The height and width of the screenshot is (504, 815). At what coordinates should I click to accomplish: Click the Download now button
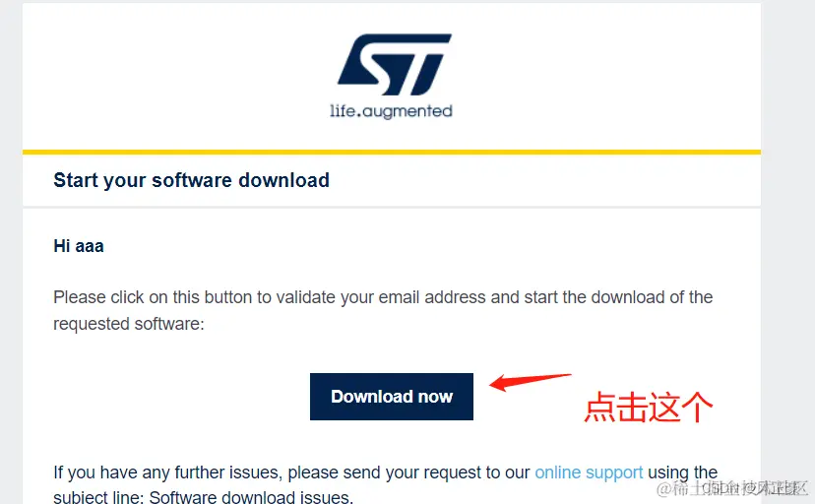tap(392, 397)
